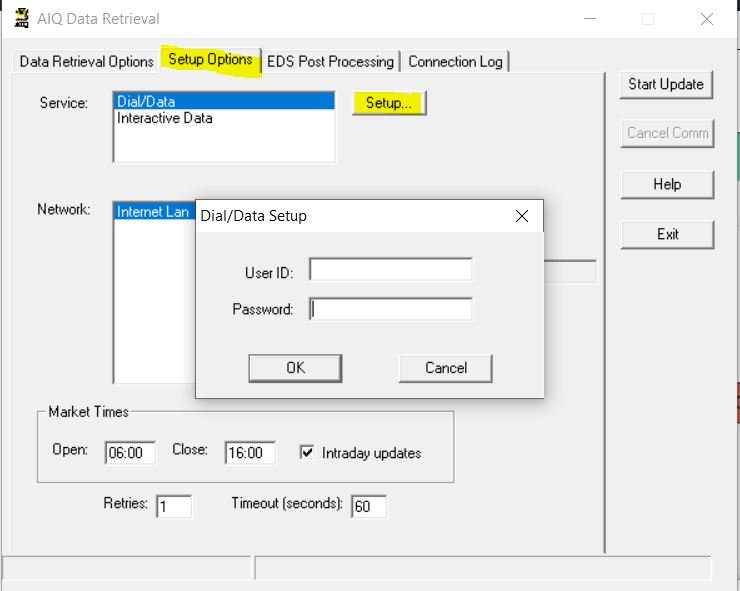Click the Setup... button
Screen dimensions: 740x591
389,103
